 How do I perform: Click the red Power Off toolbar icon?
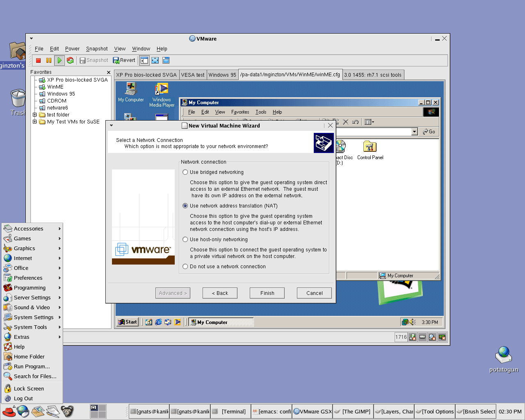coord(38,60)
